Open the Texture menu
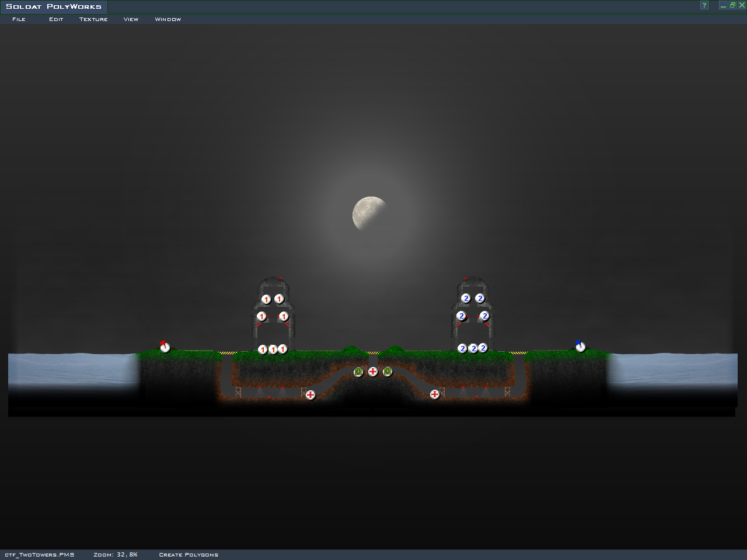747x560 pixels. tap(93, 19)
